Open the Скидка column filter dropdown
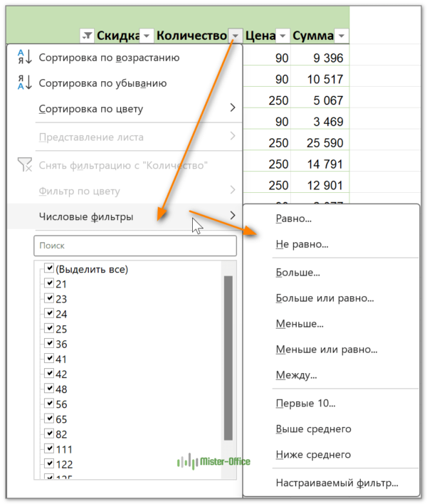Screen dimensions: 427x504 (x=147, y=36)
